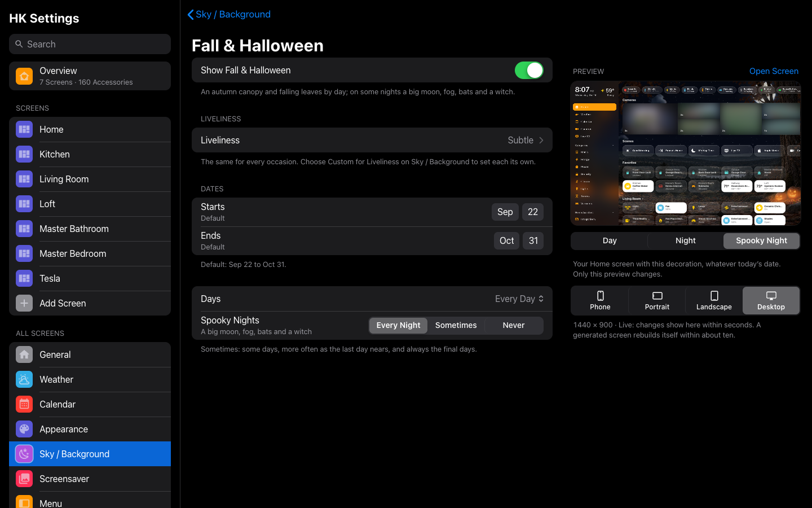Click the Calendar icon in sidebar
Viewport: 812px width, 508px height.
click(24, 404)
